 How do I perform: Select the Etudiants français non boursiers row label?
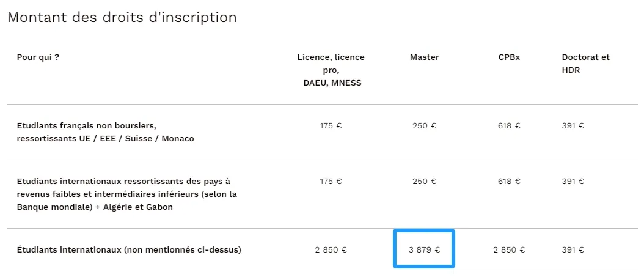[x=105, y=132]
